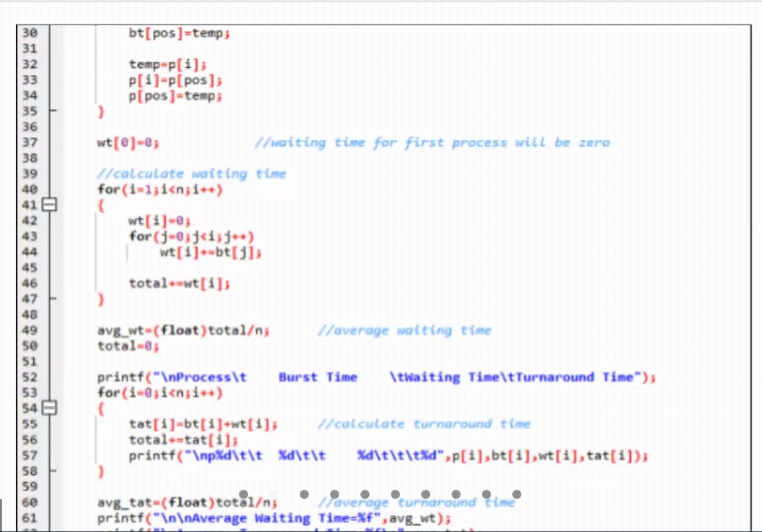Click the "calculate waiting time" comment
This screenshot has width=762, height=532.
coord(191,174)
